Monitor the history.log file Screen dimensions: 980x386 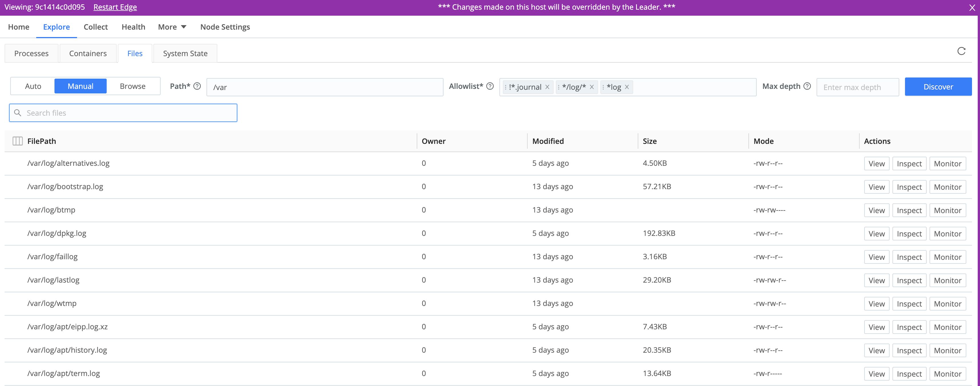(947, 351)
